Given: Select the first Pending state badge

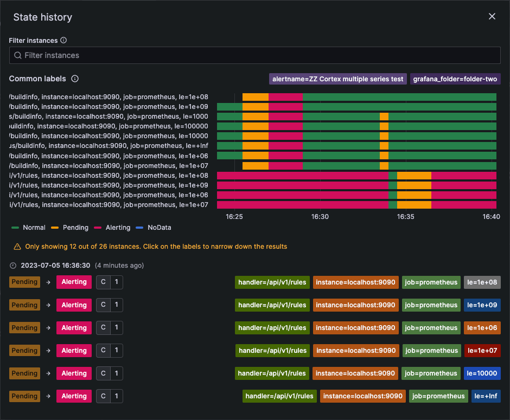Looking at the screenshot, I should (24, 282).
